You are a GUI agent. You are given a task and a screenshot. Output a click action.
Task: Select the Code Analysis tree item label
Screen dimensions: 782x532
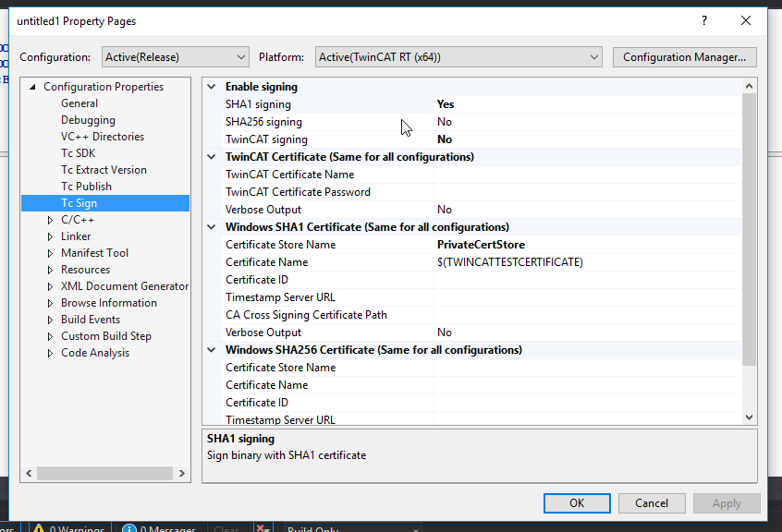coord(95,353)
